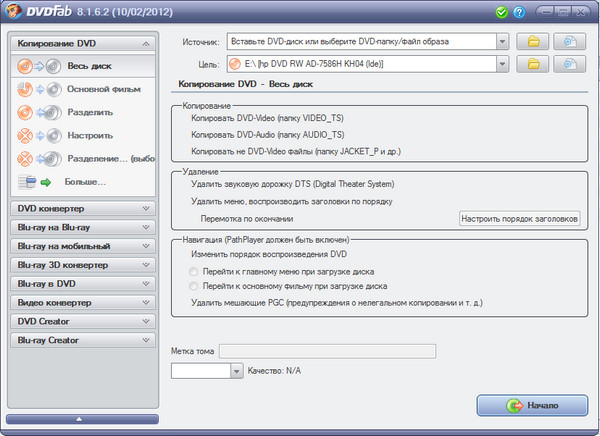Open the Цель target dropdown arrow
Image resolution: width=600 pixels, height=436 pixels.
click(x=502, y=64)
